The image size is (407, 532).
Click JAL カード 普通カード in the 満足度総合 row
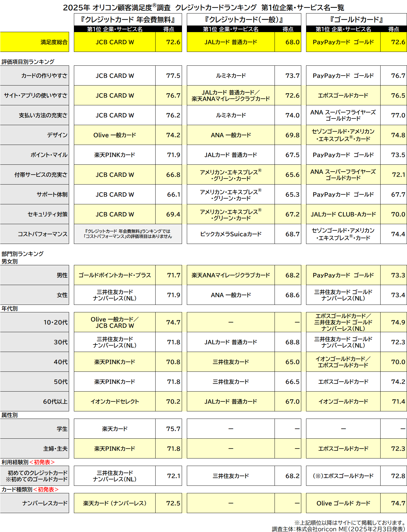pos(231,42)
